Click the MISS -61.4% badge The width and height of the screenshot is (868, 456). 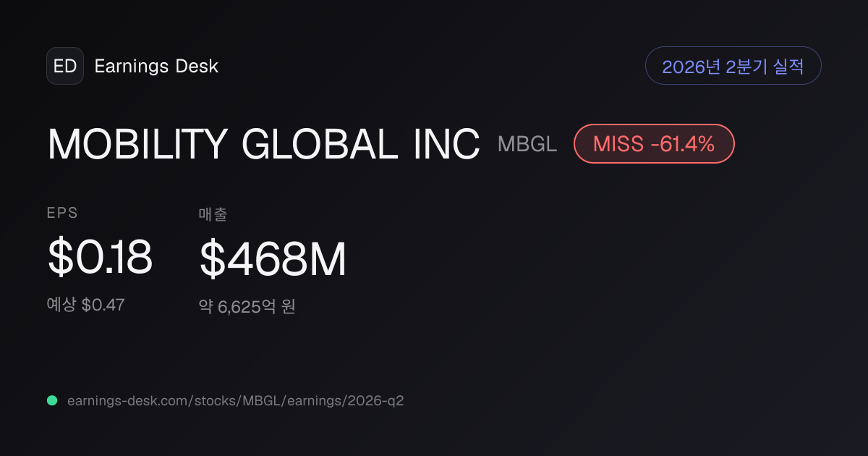(x=654, y=143)
